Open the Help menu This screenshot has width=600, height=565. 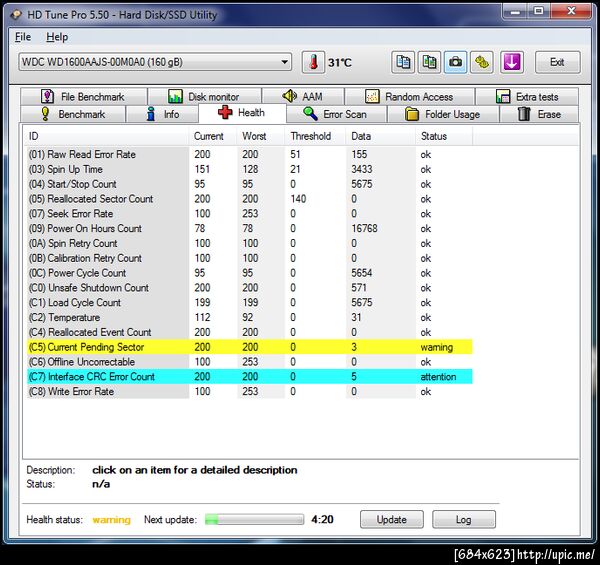coord(57,37)
